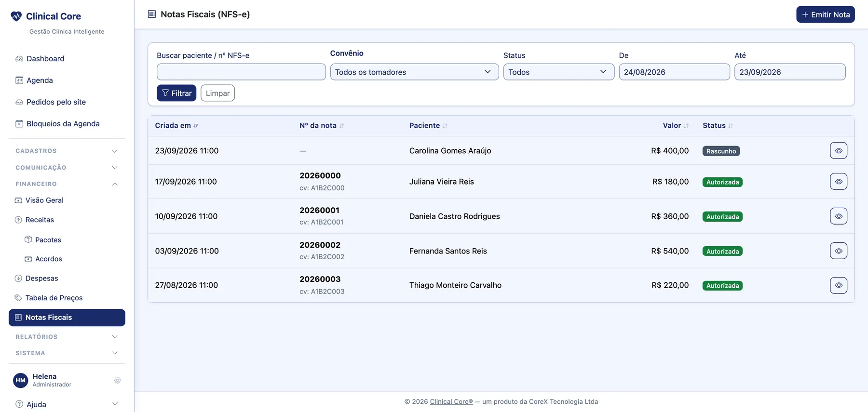This screenshot has height=412, width=868.
Task: Open Bloqueios da Agenda page
Action: 67,124
